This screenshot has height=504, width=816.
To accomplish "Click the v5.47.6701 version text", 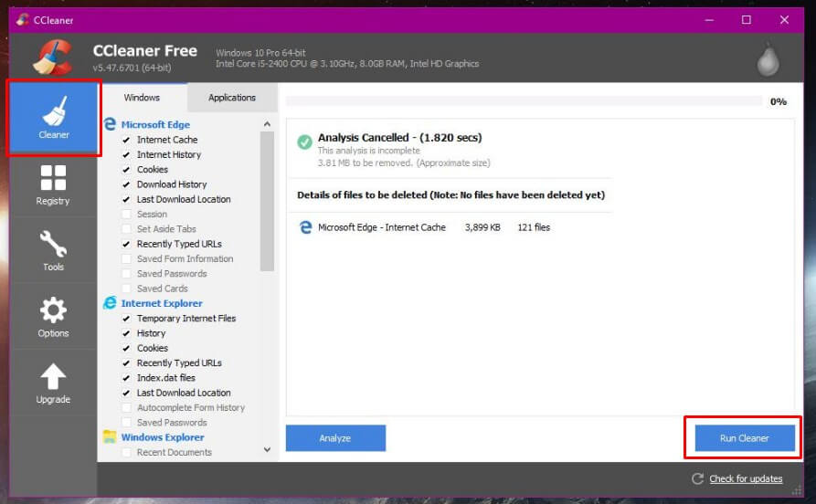I will click(132, 68).
